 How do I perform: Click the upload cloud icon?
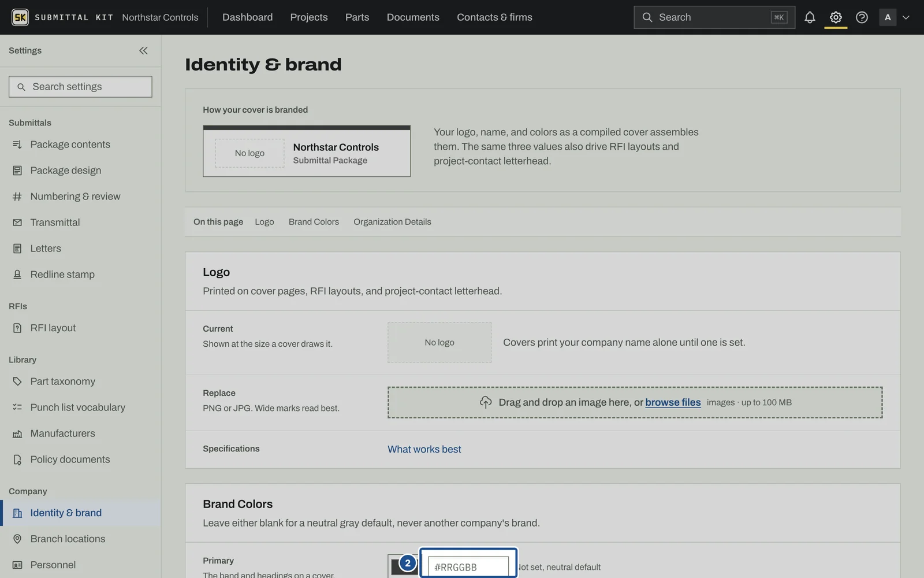tap(486, 402)
